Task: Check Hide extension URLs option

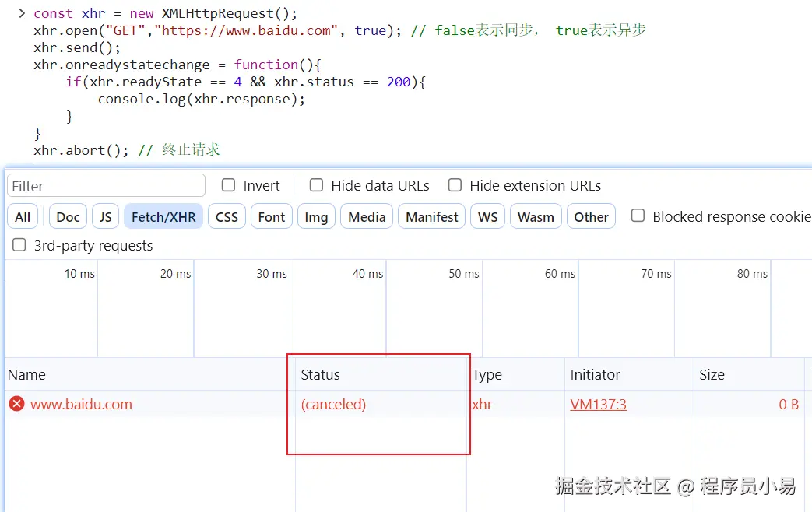Action: coord(455,185)
